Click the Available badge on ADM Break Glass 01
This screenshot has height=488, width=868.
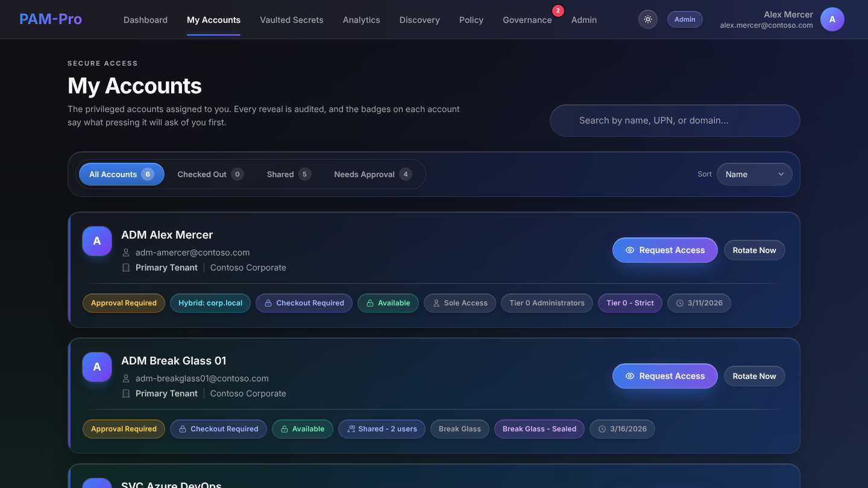tap(303, 429)
